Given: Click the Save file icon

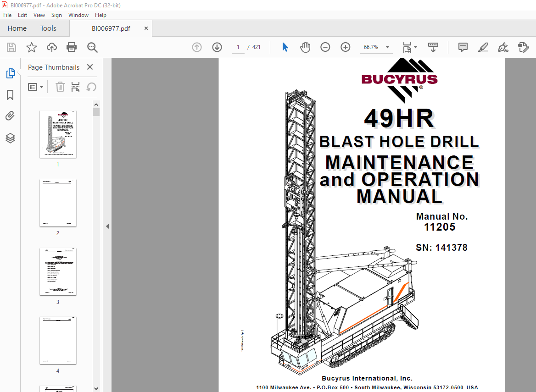Looking at the screenshot, I should click(11, 47).
